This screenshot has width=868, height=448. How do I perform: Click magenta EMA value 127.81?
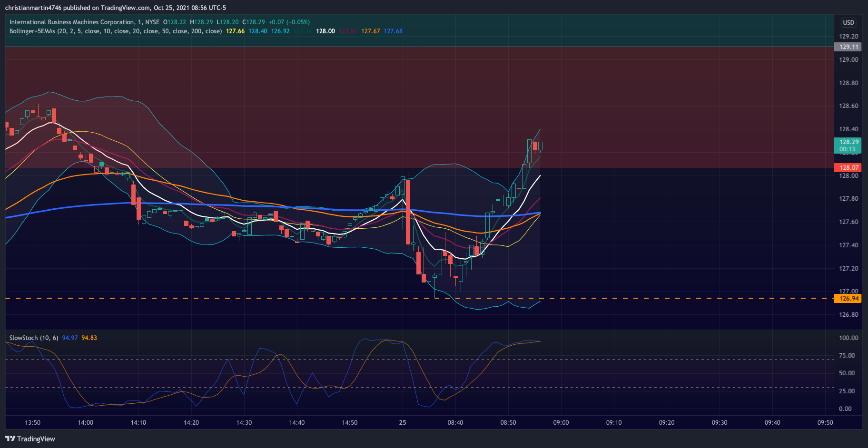(348, 31)
